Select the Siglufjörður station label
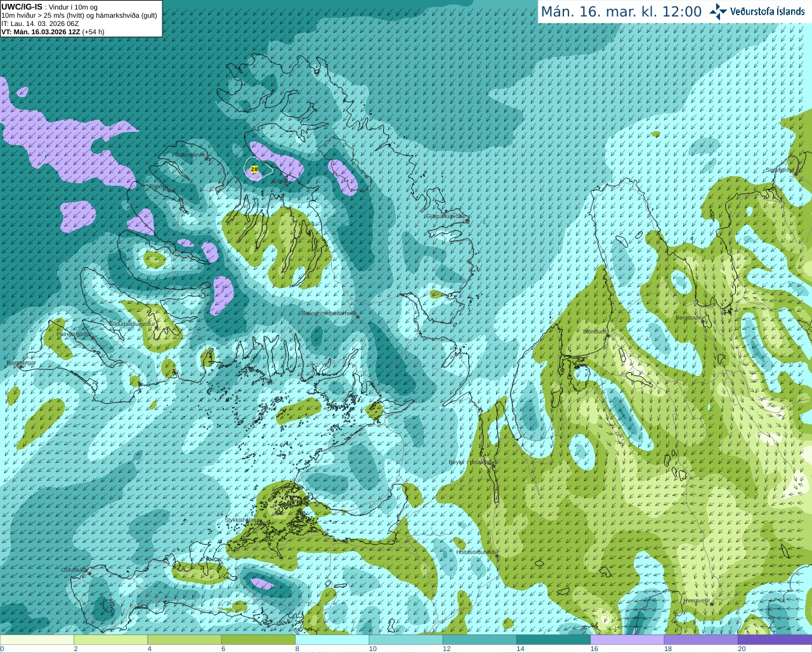 pos(780,170)
